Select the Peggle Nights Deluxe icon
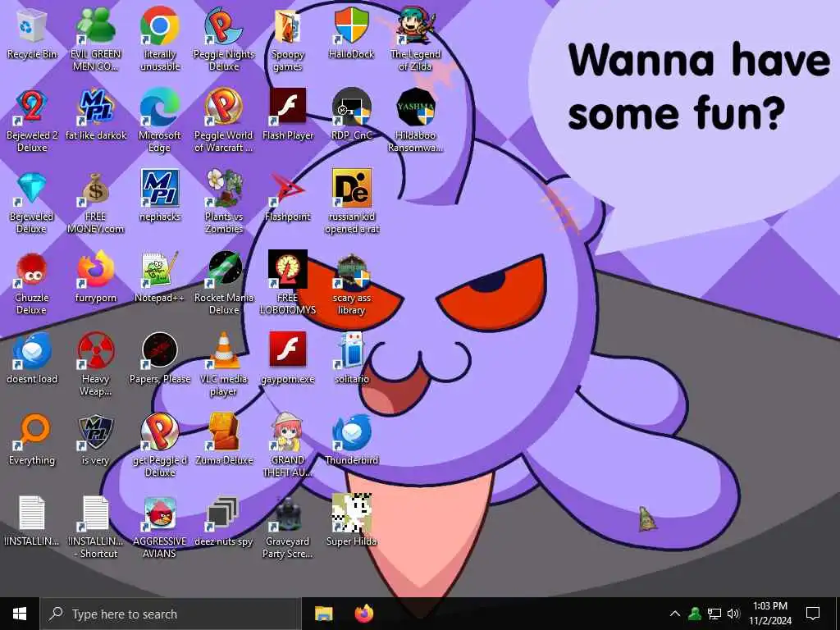The height and width of the screenshot is (630, 840). click(x=224, y=26)
